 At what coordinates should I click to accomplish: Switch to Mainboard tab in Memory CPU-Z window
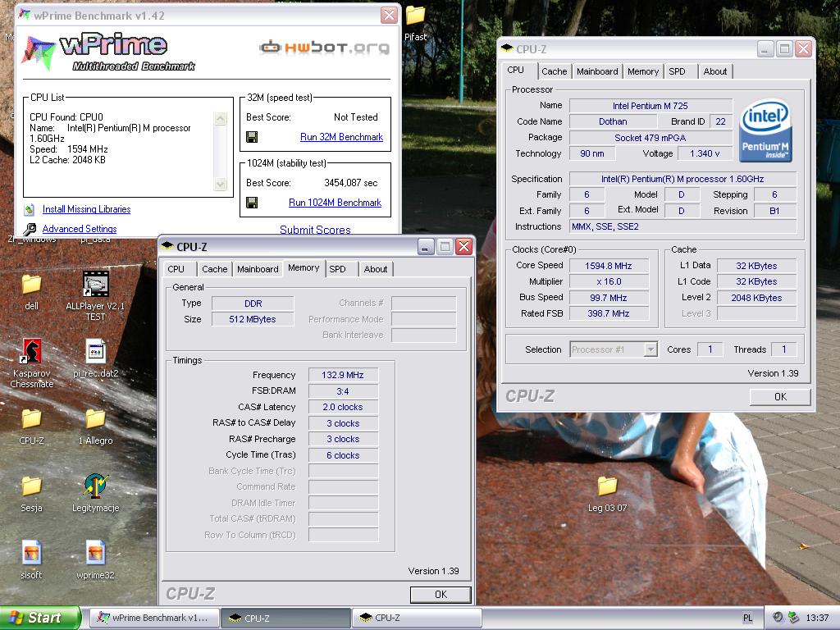(x=258, y=269)
